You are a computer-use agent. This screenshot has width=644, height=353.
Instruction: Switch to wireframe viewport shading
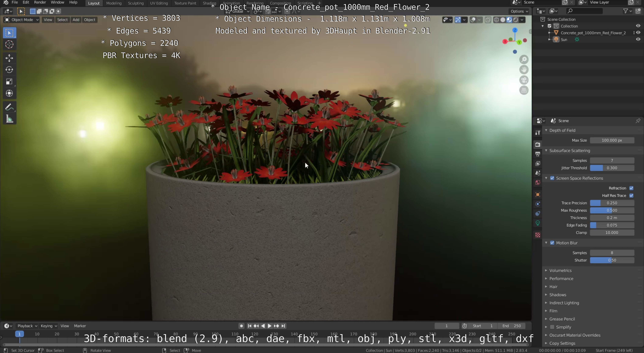496,20
